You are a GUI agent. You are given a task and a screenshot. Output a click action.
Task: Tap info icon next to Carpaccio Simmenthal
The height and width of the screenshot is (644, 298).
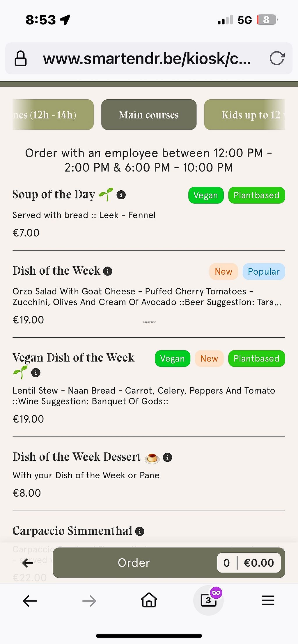(x=140, y=531)
